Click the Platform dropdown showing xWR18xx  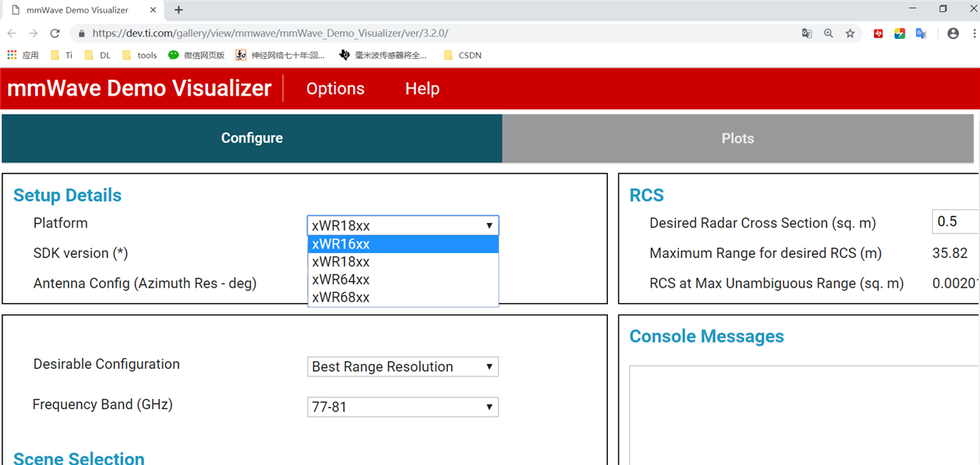403,225
